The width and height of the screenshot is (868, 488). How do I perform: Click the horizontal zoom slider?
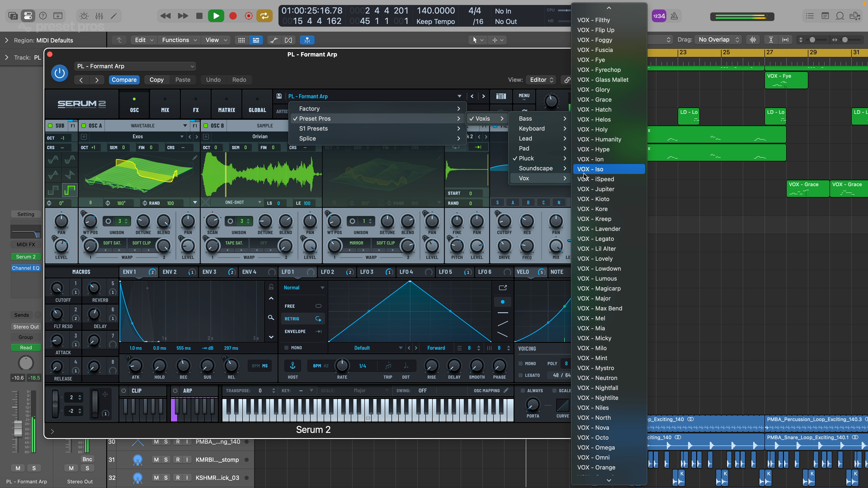pyautogui.click(x=845, y=40)
